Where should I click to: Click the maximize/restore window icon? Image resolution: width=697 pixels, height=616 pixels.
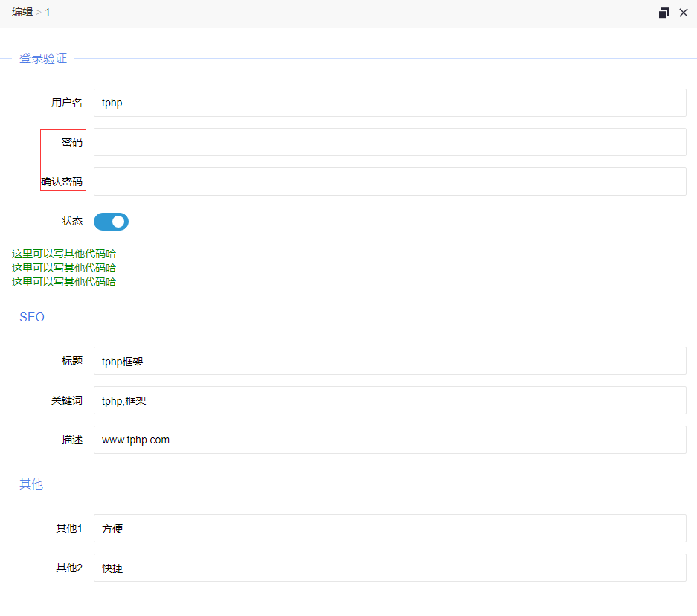[x=664, y=13]
